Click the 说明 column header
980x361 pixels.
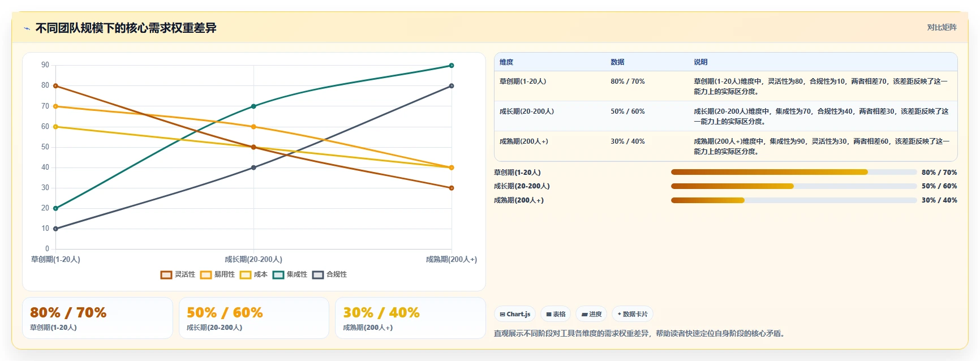pos(700,62)
